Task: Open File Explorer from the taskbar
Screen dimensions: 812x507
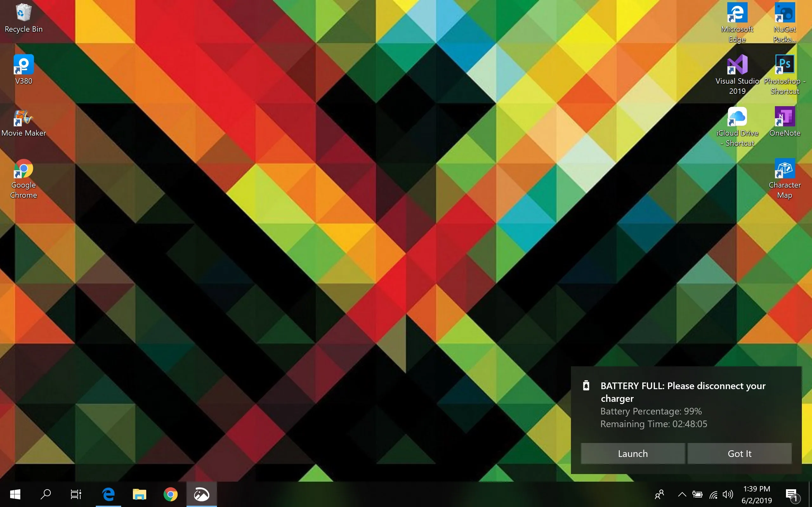Action: point(139,494)
